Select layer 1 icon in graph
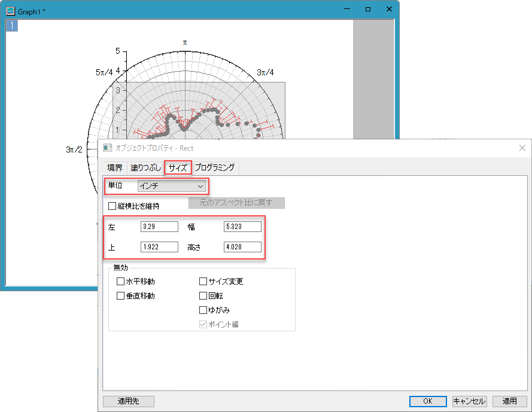This screenshot has width=532, height=412. (x=12, y=26)
